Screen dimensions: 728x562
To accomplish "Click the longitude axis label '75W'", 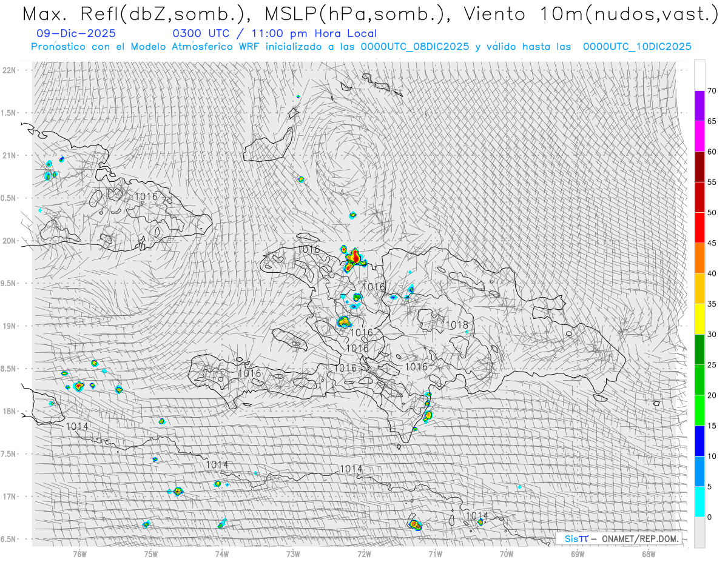I will [x=150, y=554].
